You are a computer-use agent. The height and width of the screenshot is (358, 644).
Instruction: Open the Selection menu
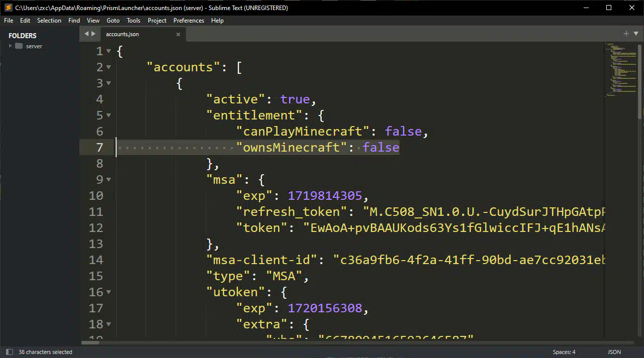point(49,21)
